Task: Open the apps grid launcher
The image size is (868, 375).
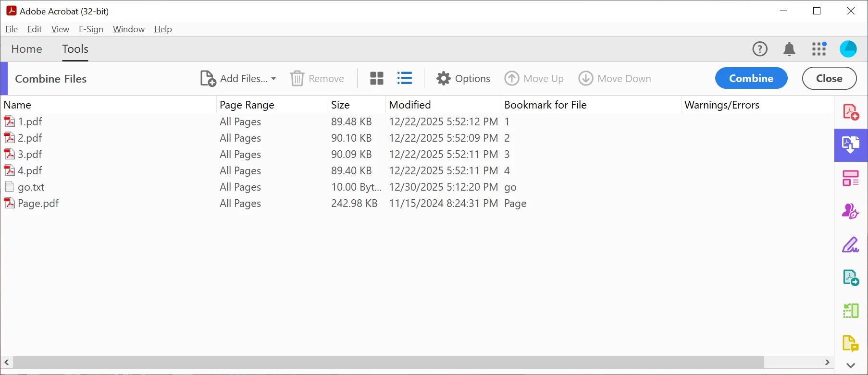Action: coord(819,49)
